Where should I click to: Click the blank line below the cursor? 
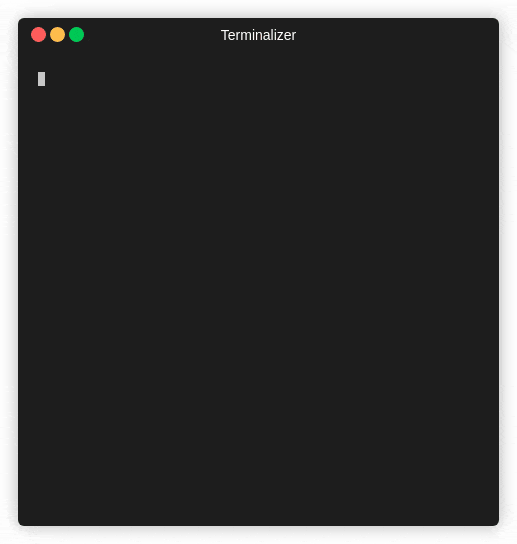coord(258,94)
